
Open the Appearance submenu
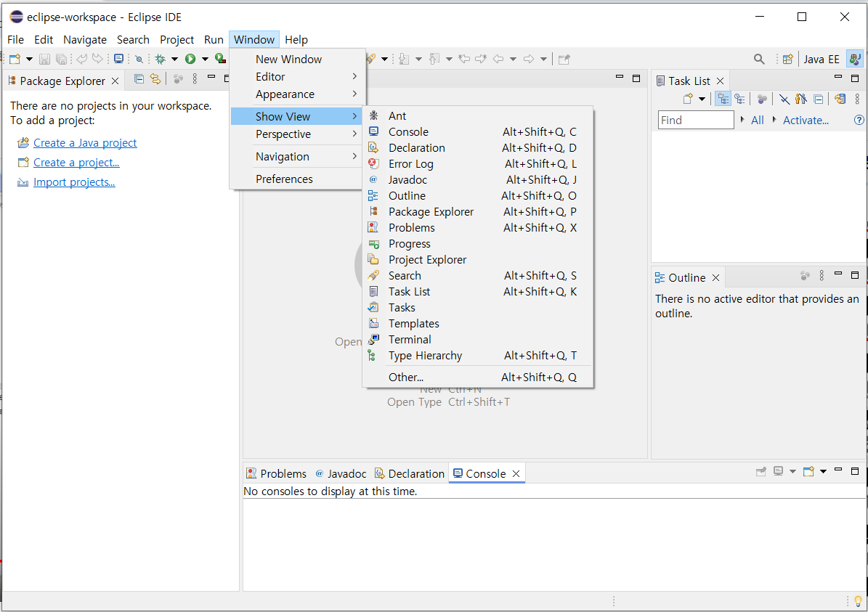coord(296,94)
